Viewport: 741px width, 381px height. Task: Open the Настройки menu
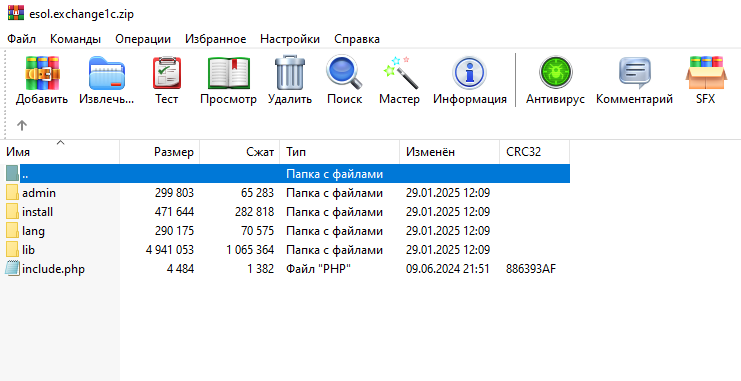[290, 39]
